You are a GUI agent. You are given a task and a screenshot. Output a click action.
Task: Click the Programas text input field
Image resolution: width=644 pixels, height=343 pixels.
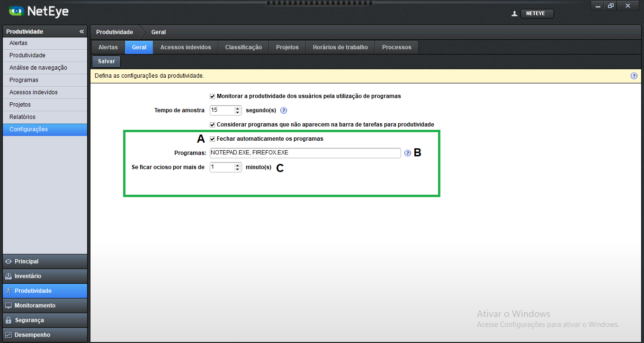click(305, 153)
